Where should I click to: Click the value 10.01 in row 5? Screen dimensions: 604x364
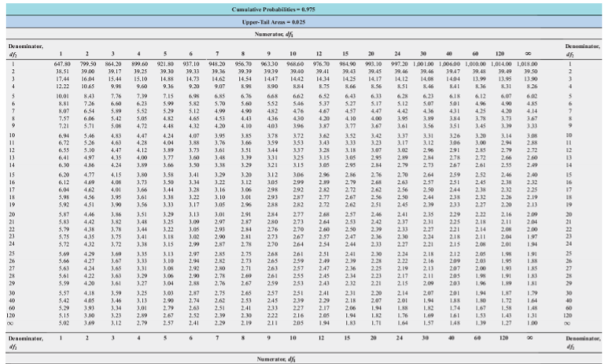(x=64, y=96)
